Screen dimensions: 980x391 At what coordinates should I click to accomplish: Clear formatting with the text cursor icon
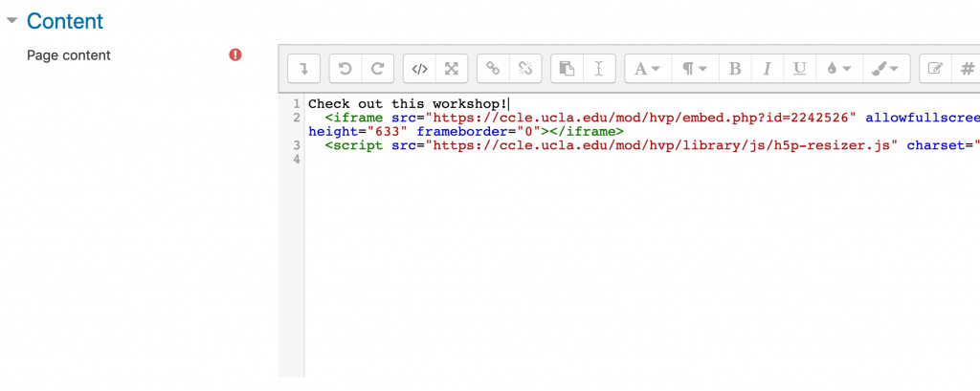point(599,69)
